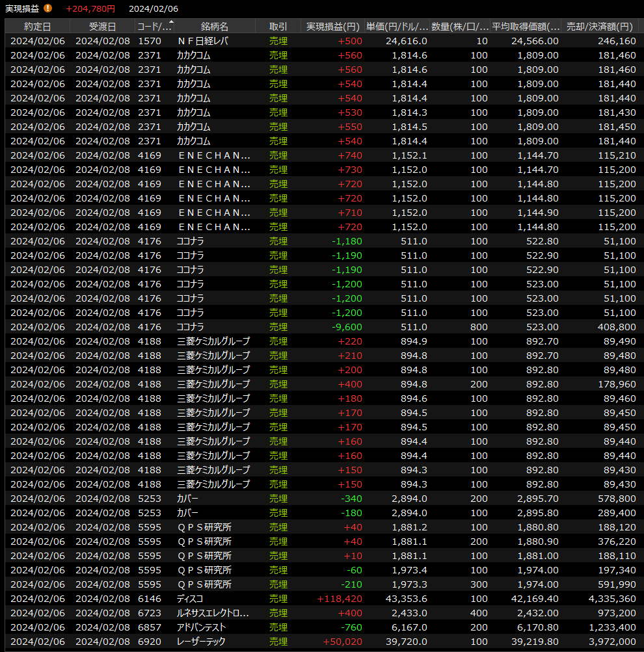Click the 単価 column header
This screenshot has width=644, height=652.
coord(397,27)
